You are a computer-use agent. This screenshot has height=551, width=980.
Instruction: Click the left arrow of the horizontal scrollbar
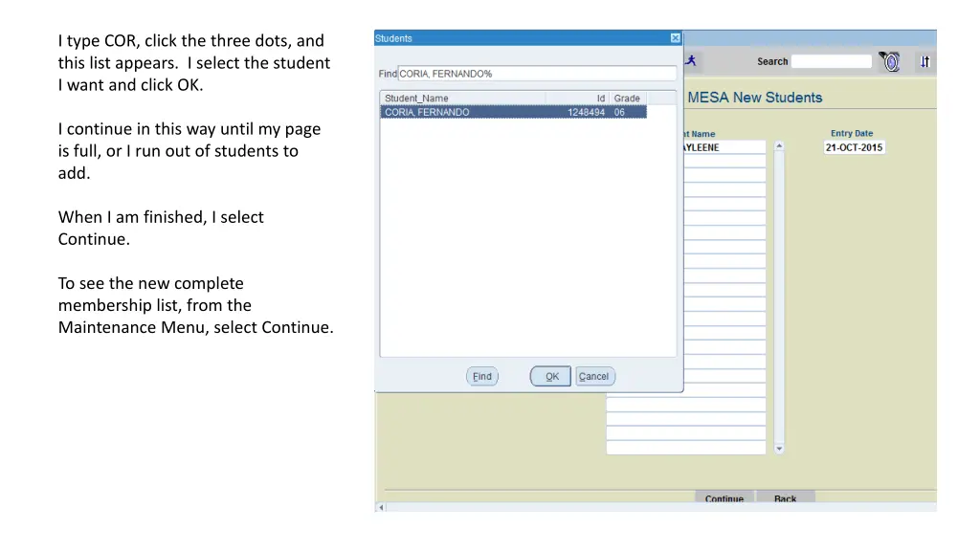point(381,507)
